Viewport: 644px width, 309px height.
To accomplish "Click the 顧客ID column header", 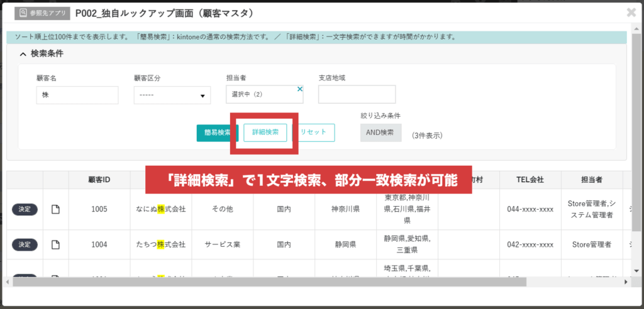I will (x=99, y=180).
